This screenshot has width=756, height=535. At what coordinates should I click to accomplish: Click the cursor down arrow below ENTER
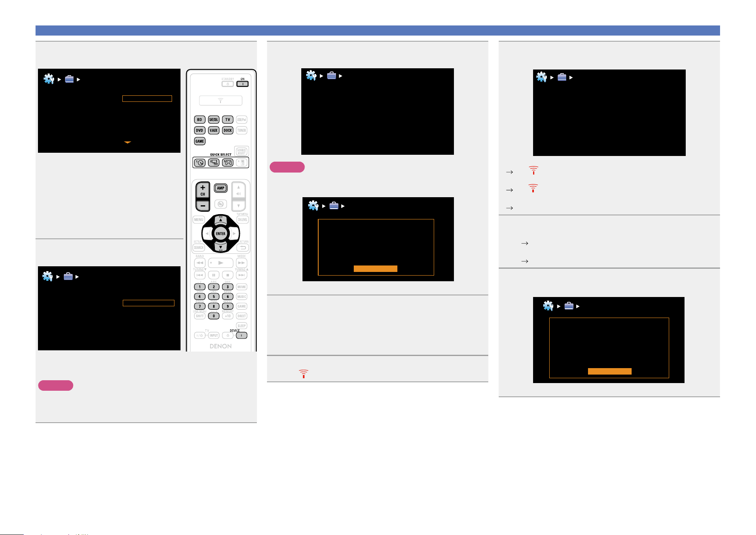220,247
